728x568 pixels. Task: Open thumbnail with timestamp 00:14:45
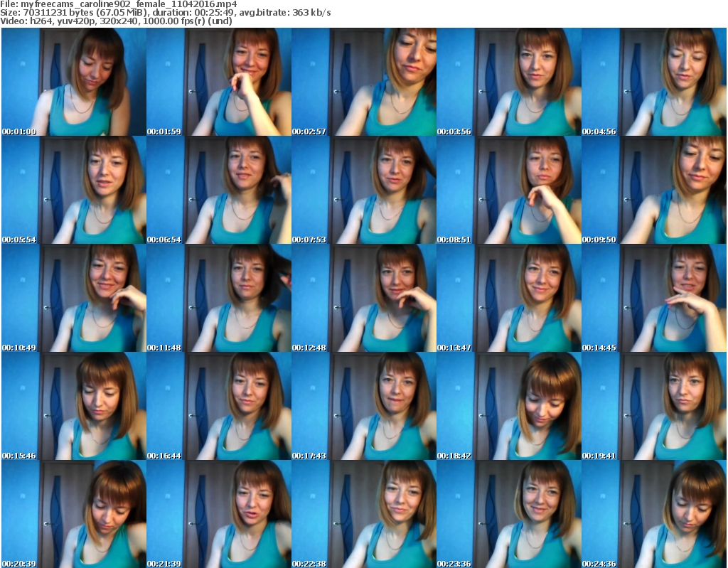[x=654, y=298]
